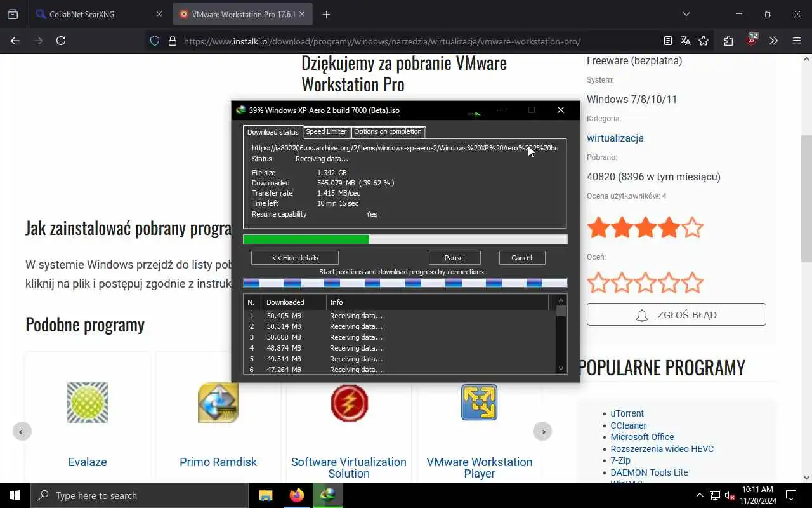Image resolution: width=812 pixels, height=508 pixels.
Task: Click the Hide details button
Action: point(295,258)
